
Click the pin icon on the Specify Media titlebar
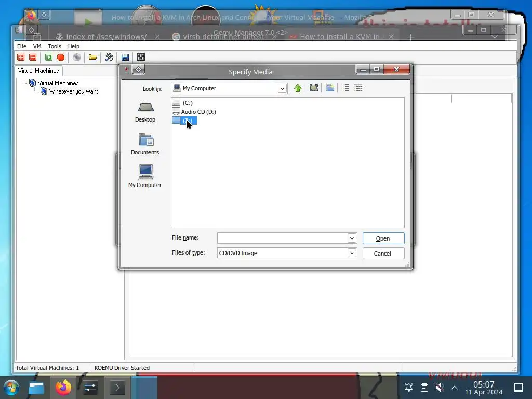pyautogui.click(x=126, y=70)
